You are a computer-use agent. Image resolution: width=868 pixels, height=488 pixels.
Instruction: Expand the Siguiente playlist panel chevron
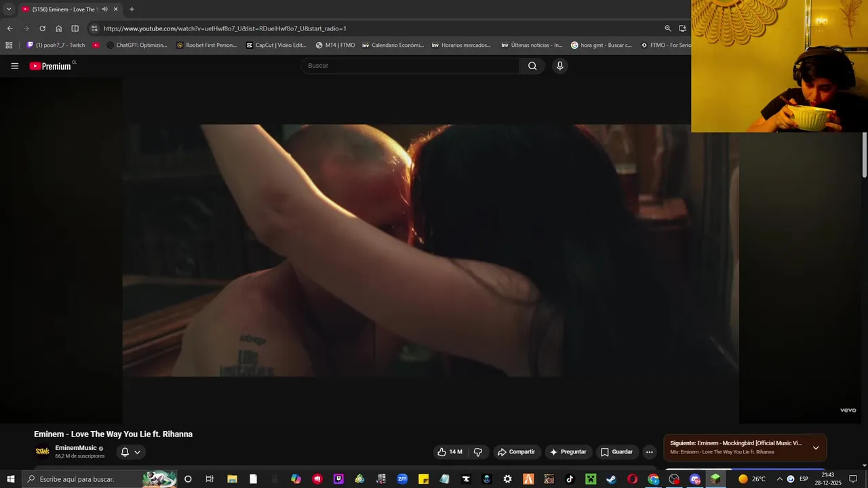[816, 447]
